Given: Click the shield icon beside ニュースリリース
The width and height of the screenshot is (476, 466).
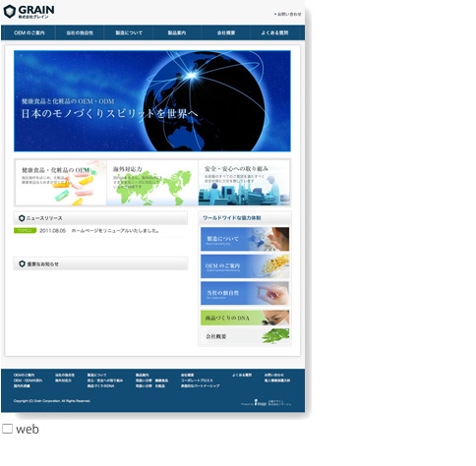Looking at the screenshot, I should click(x=22, y=218).
